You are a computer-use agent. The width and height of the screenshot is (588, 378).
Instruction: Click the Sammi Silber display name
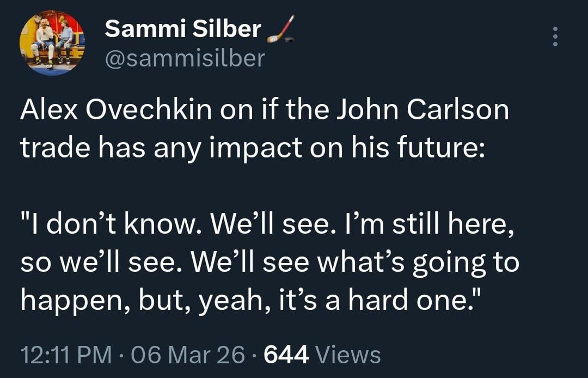pyautogui.click(x=183, y=29)
